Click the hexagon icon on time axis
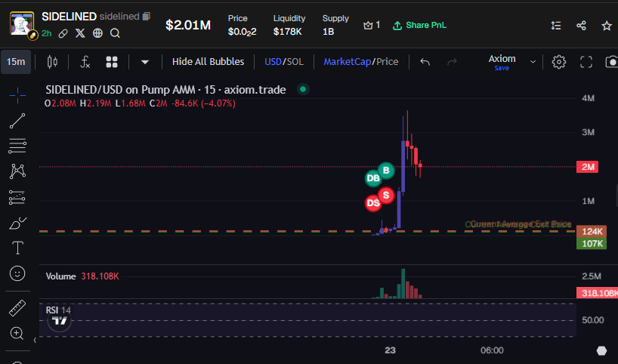The width and height of the screenshot is (618, 364). coord(601,350)
